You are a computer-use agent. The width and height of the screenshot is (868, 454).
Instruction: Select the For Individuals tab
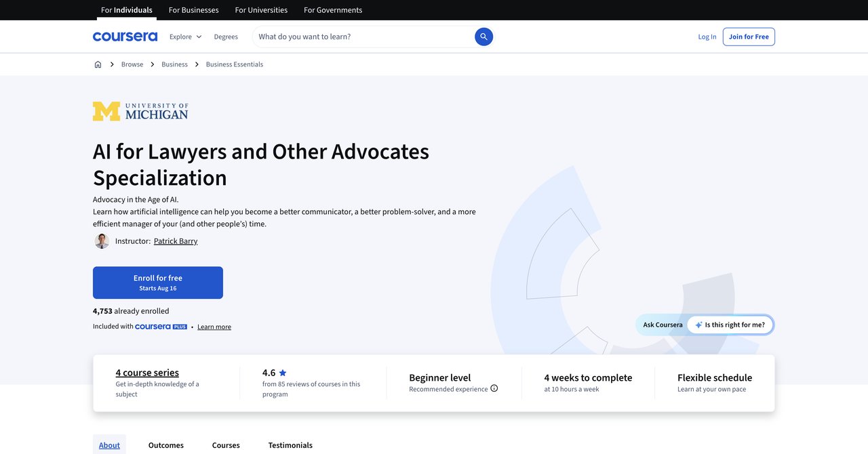127,10
